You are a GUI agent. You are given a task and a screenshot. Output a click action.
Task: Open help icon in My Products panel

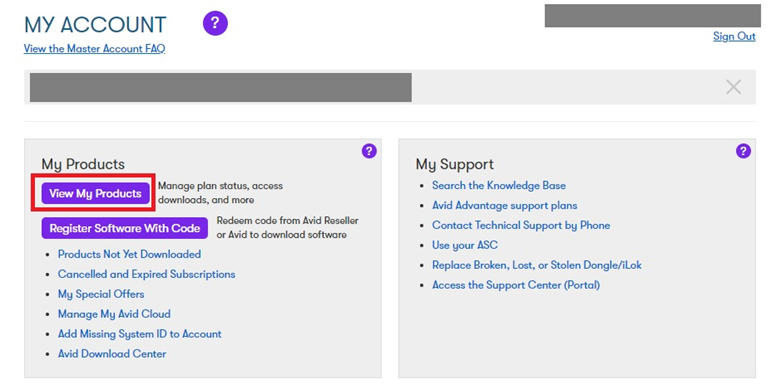[x=369, y=151]
